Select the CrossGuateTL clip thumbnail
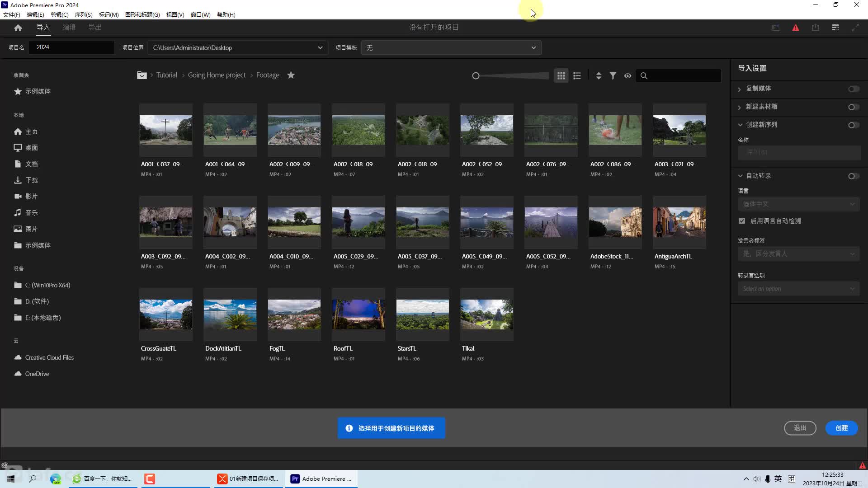The height and width of the screenshot is (488, 868). point(166,314)
